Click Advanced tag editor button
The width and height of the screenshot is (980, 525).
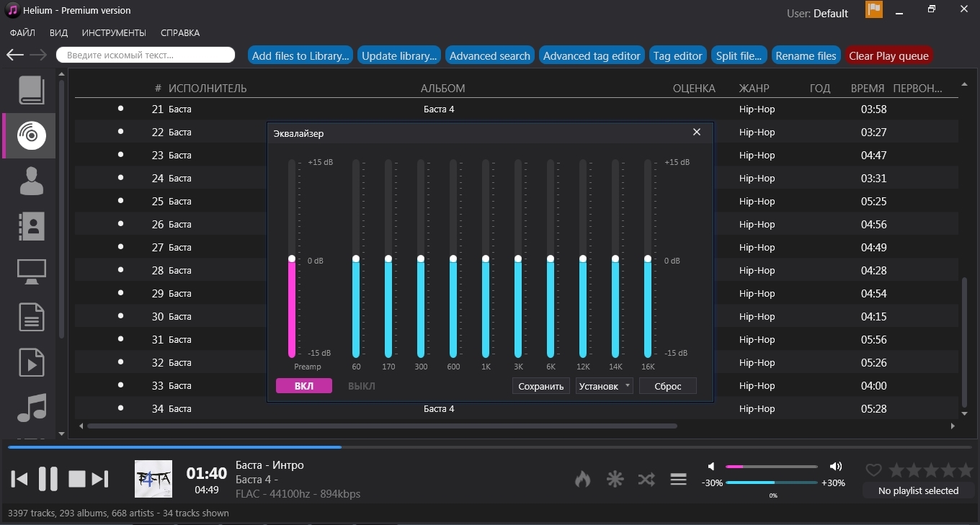(x=592, y=55)
